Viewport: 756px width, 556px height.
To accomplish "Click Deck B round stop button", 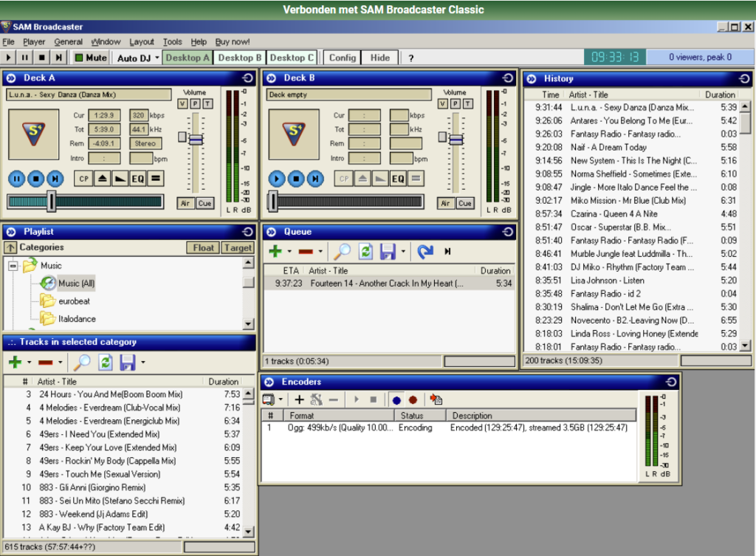I will coord(296,179).
